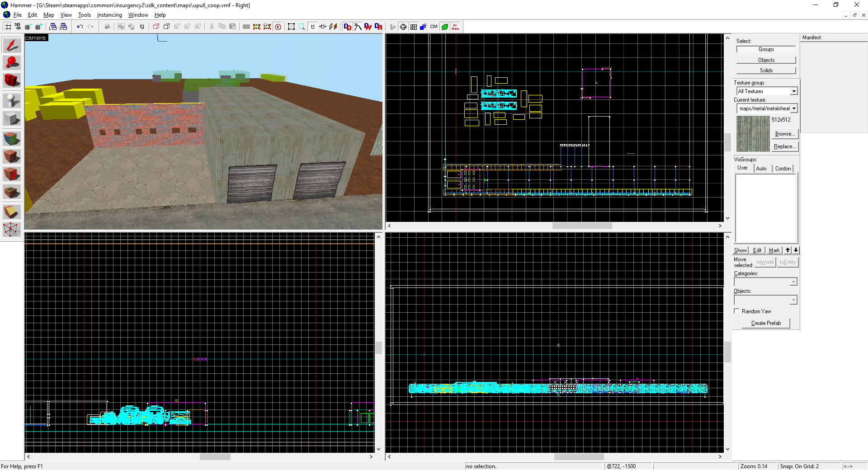Screen dimensions: 868x470
Task: Open the Edit menu
Action: pyautogui.click(x=33, y=15)
